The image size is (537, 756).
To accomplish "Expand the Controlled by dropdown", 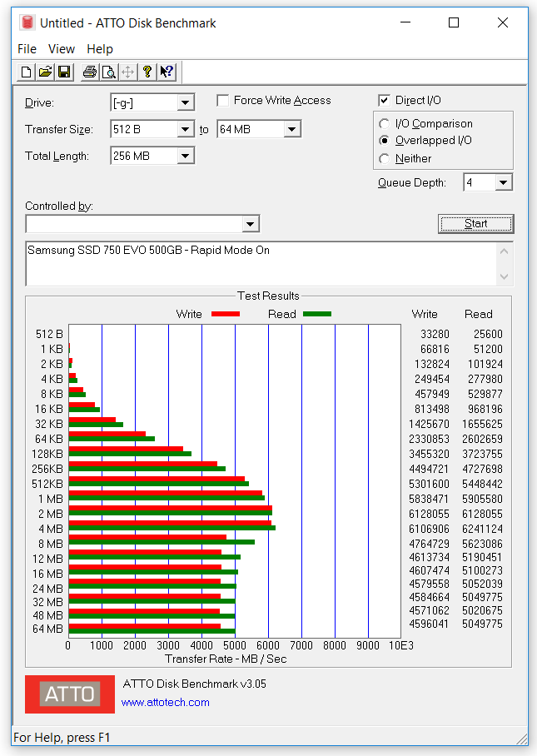I will click(250, 224).
